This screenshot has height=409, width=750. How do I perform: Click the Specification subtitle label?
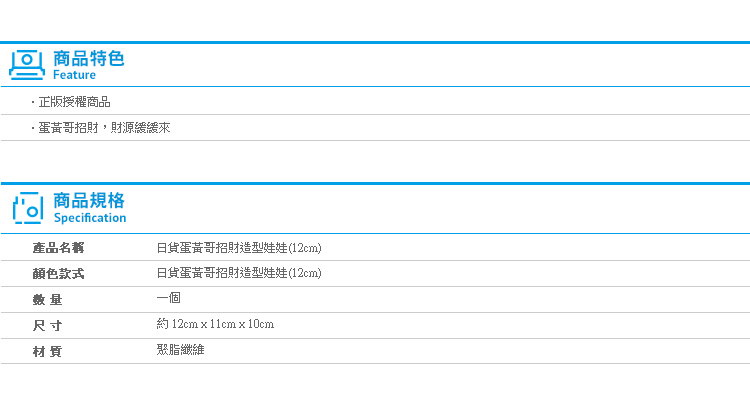(90, 218)
